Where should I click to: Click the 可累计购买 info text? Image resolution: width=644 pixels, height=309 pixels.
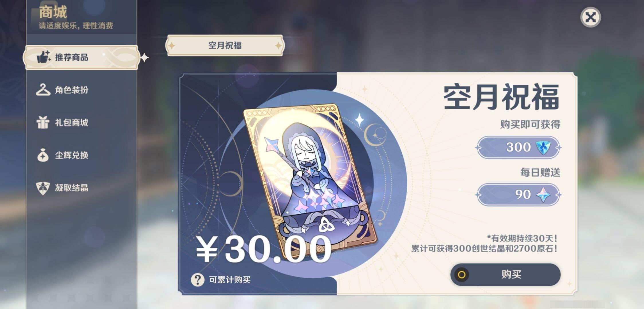click(x=230, y=280)
